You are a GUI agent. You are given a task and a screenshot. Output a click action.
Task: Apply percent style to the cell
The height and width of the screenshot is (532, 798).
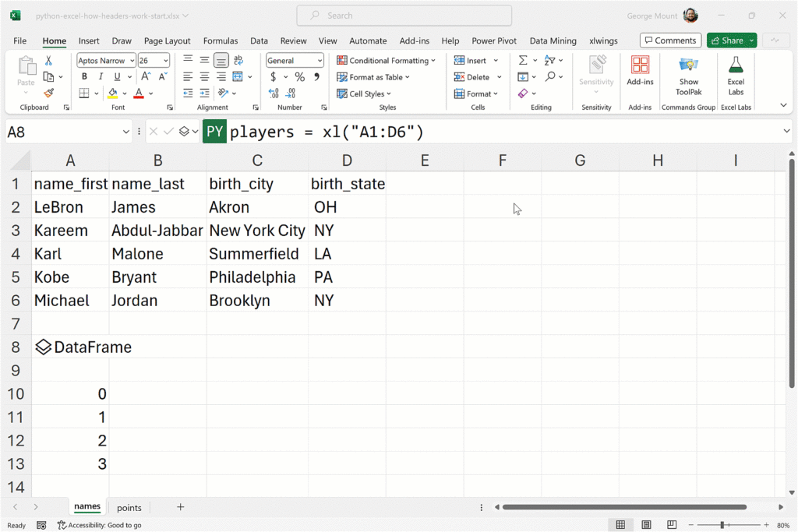[299, 77]
